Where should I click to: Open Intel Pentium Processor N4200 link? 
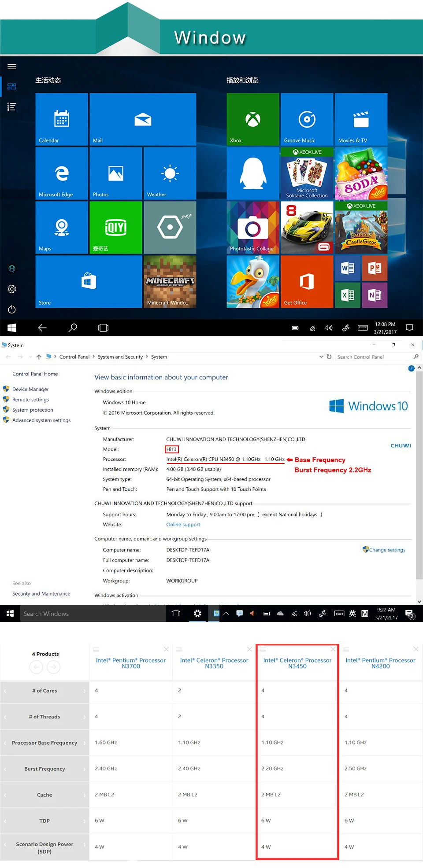(x=381, y=663)
